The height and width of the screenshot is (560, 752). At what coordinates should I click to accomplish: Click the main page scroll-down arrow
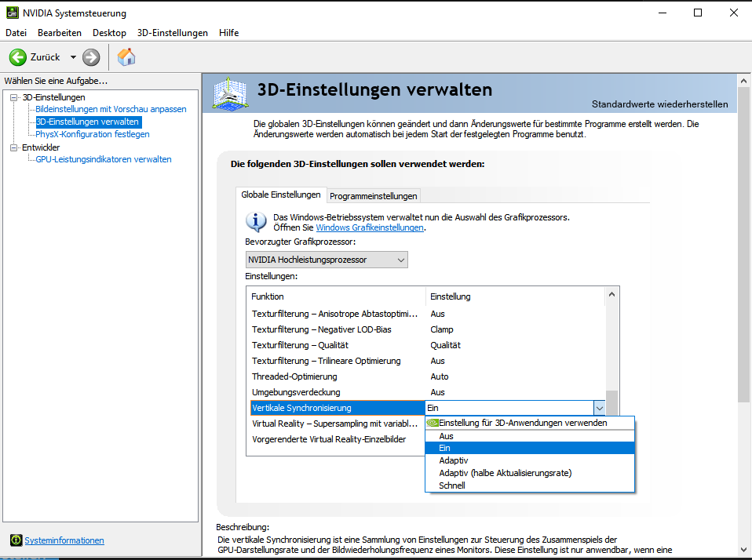744,550
